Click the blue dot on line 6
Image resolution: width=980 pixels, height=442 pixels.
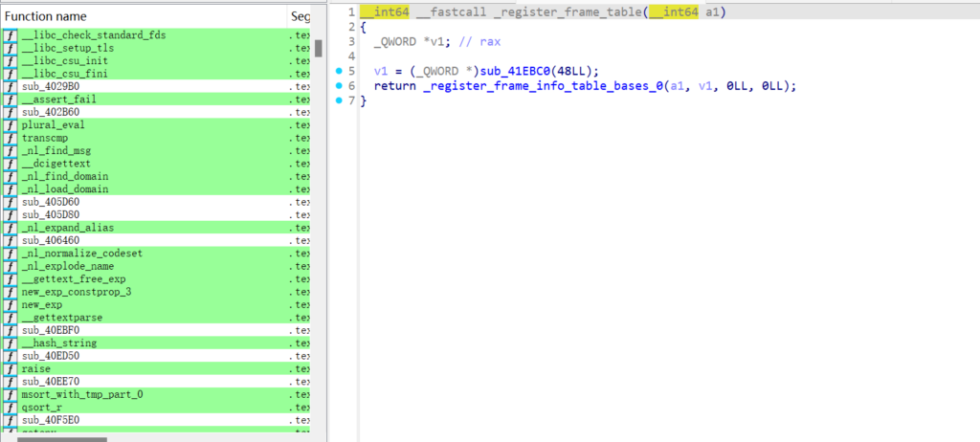point(342,86)
